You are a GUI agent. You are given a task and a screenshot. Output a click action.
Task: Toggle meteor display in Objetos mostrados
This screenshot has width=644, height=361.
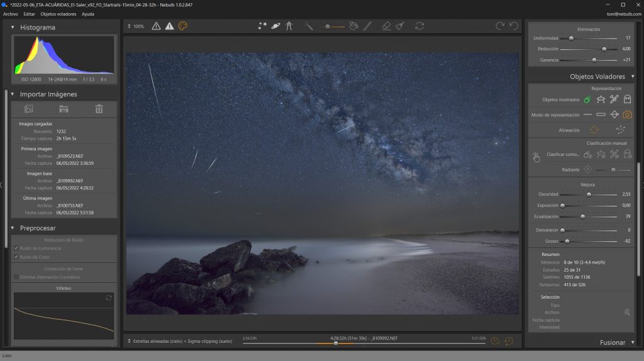click(x=587, y=99)
